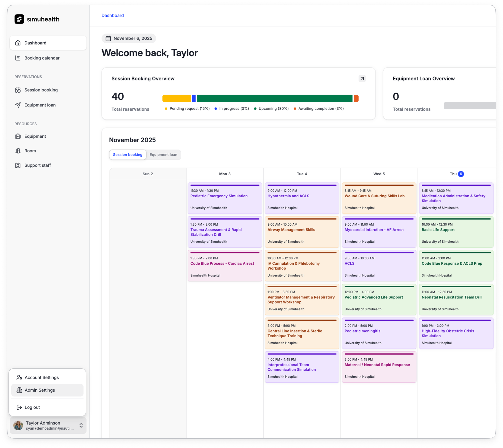503x448 pixels.
Task: Click the calendar icon beside November 6, 2025
Action: [108, 38]
